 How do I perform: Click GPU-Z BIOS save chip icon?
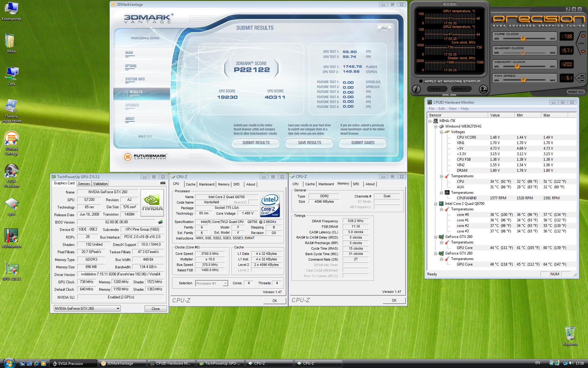click(160, 222)
